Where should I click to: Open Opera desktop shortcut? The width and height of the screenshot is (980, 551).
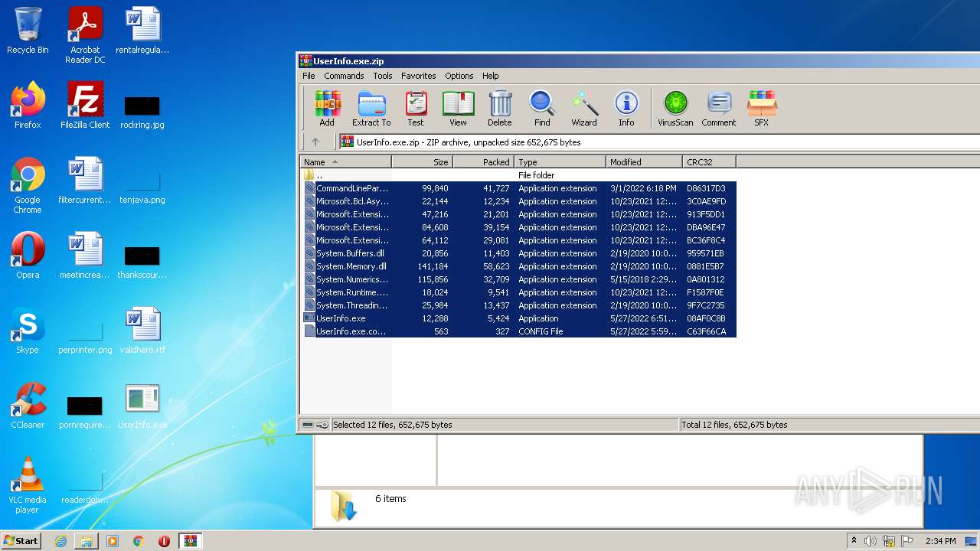tap(28, 256)
